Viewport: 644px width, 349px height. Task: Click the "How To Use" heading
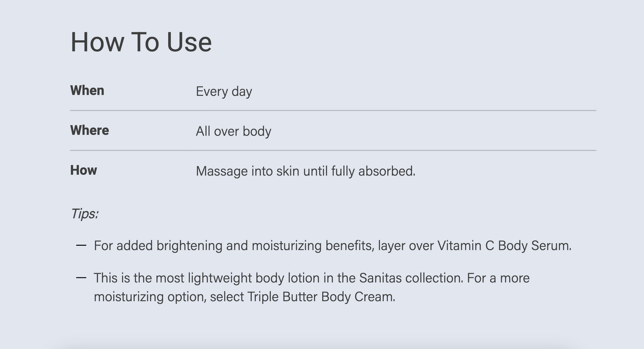[141, 42]
